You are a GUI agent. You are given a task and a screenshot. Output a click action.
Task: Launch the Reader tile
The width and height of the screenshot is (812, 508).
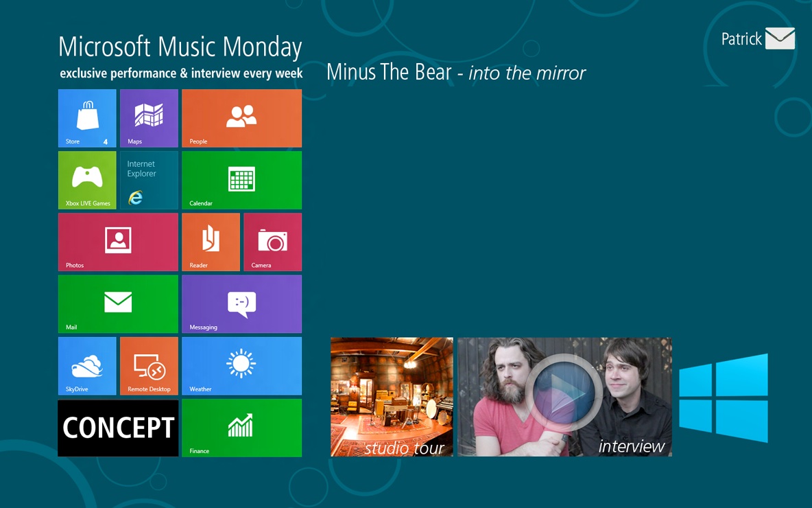click(x=211, y=242)
